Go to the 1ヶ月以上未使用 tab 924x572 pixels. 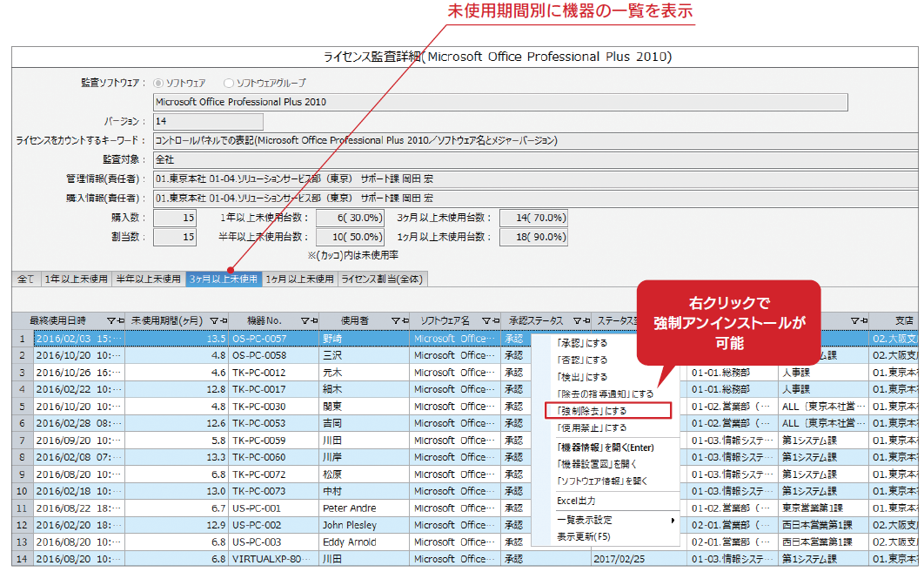pos(299,279)
